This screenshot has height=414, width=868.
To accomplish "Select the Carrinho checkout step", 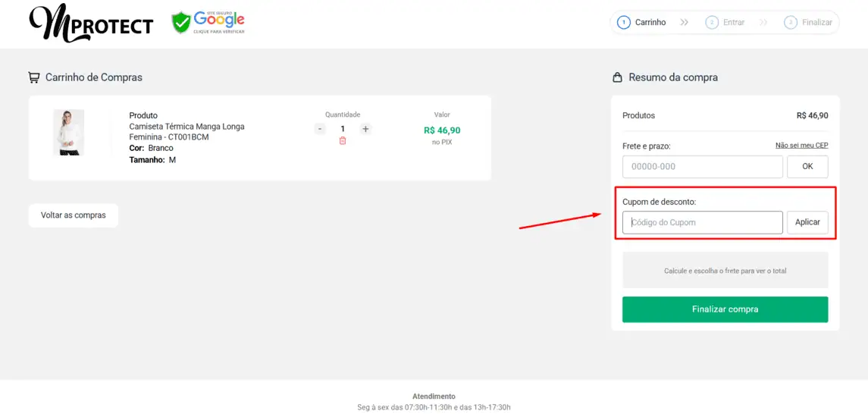I will 641,23.
